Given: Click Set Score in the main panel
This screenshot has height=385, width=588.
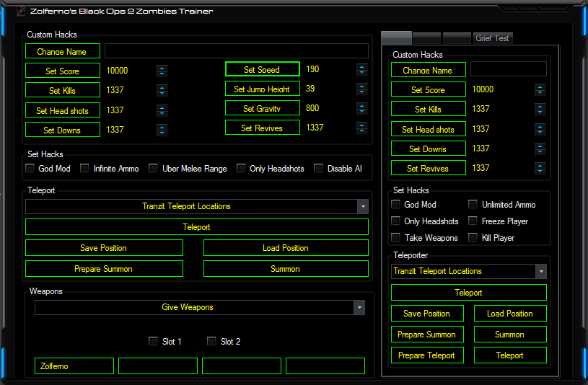Looking at the screenshot, I should coord(63,71).
